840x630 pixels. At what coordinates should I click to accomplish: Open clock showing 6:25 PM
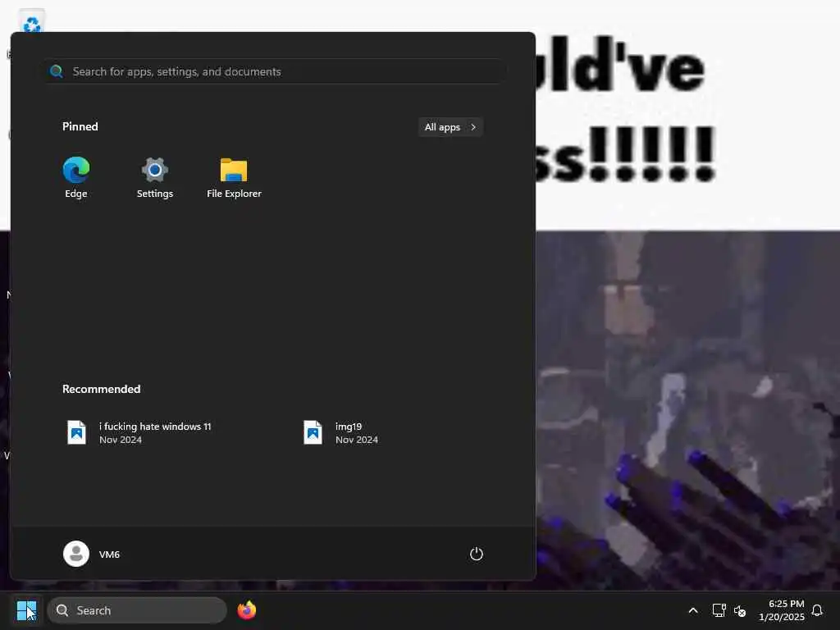click(782, 610)
